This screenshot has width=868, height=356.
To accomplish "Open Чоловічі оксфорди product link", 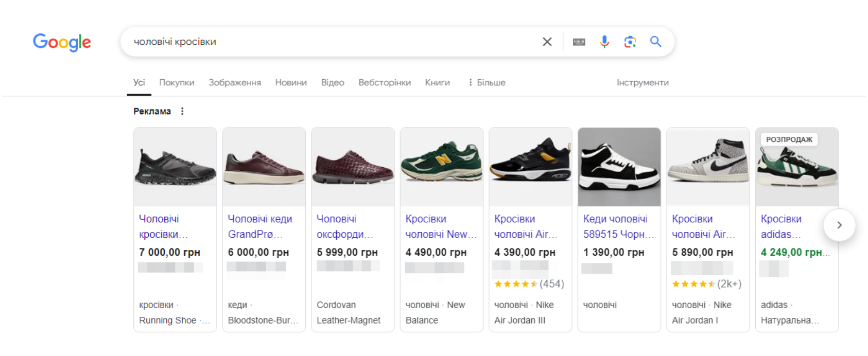I will pyautogui.click(x=345, y=226).
